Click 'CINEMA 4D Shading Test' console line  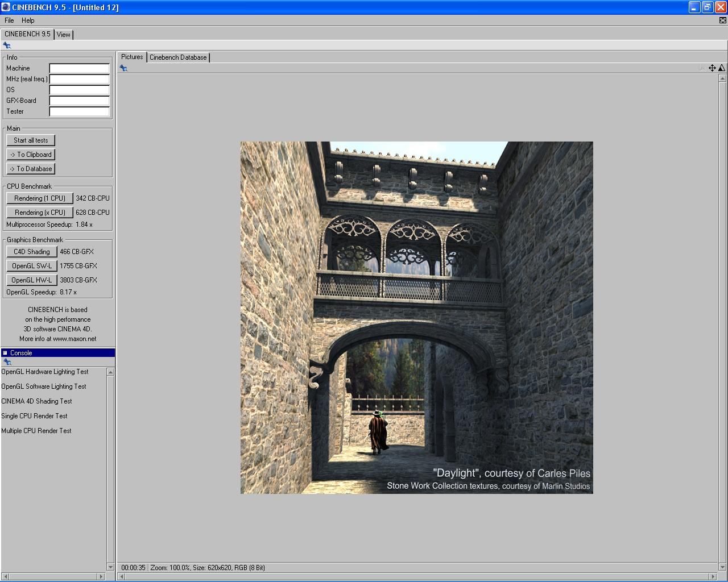[36, 401]
